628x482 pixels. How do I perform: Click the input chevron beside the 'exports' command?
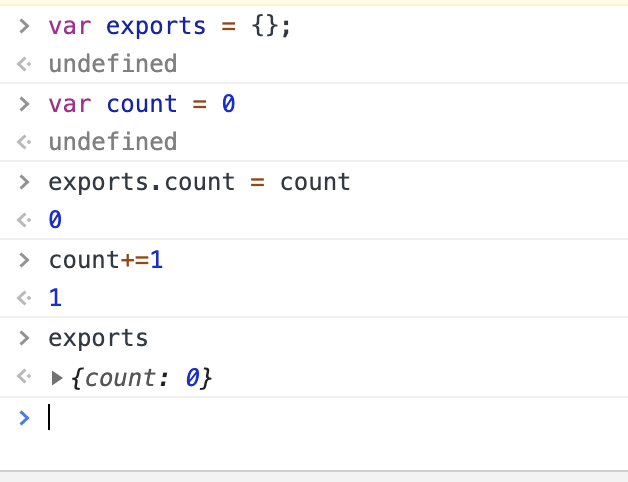coord(25,338)
